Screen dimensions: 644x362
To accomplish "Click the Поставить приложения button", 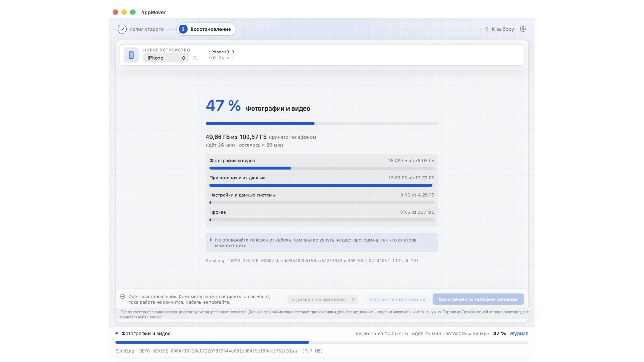I will click(x=397, y=299).
